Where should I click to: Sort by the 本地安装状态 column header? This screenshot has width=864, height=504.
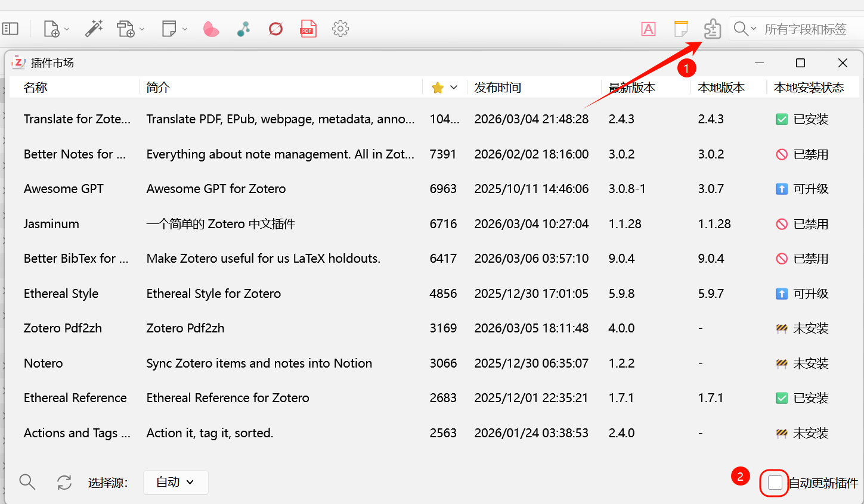pyautogui.click(x=809, y=88)
